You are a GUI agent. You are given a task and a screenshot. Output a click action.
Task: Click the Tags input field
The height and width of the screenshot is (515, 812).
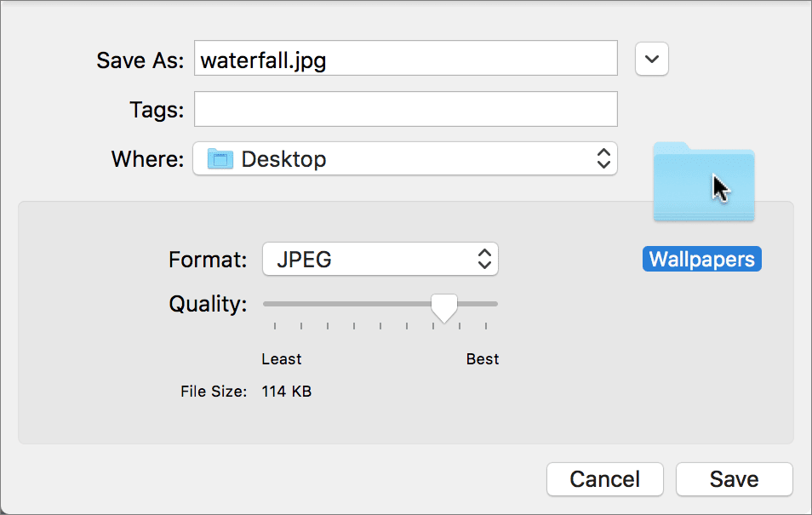[x=405, y=109]
